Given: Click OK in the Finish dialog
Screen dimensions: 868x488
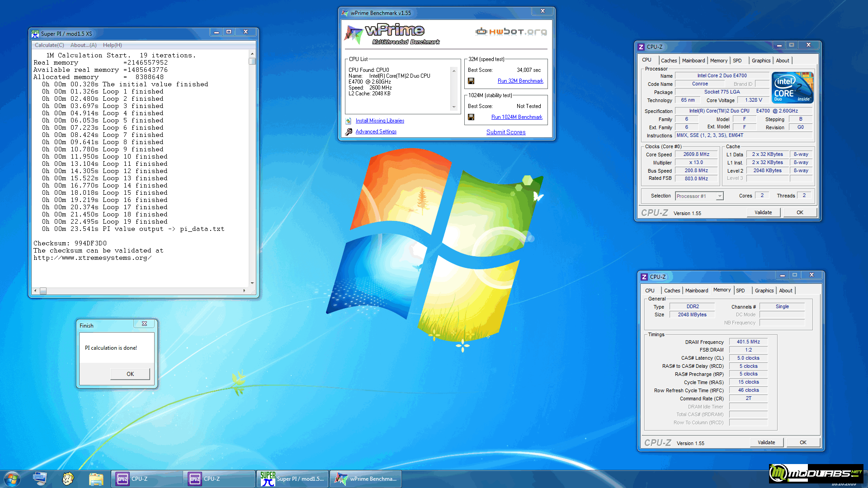Looking at the screenshot, I should coord(130,374).
